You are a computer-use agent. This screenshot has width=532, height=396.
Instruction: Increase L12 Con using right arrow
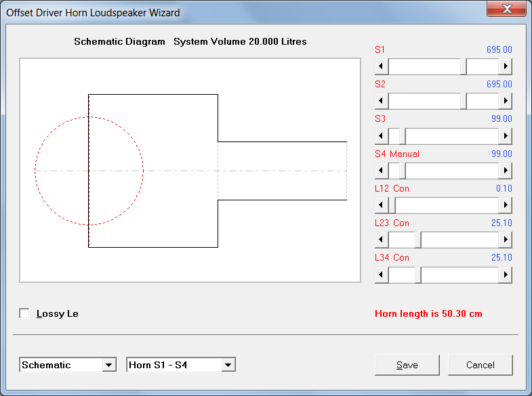(x=505, y=205)
